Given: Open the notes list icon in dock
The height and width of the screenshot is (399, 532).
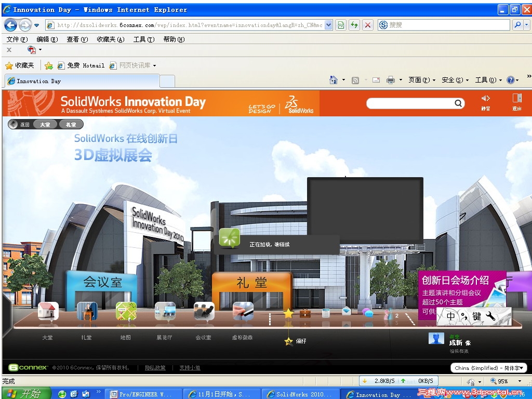Looking at the screenshot, I should [x=326, y=313].
